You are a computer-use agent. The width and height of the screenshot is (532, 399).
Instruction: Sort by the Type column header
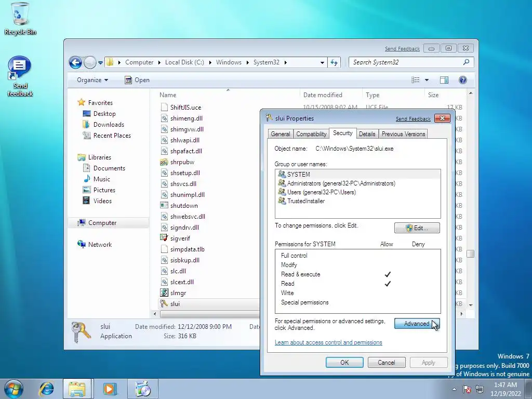pos(393,95)
